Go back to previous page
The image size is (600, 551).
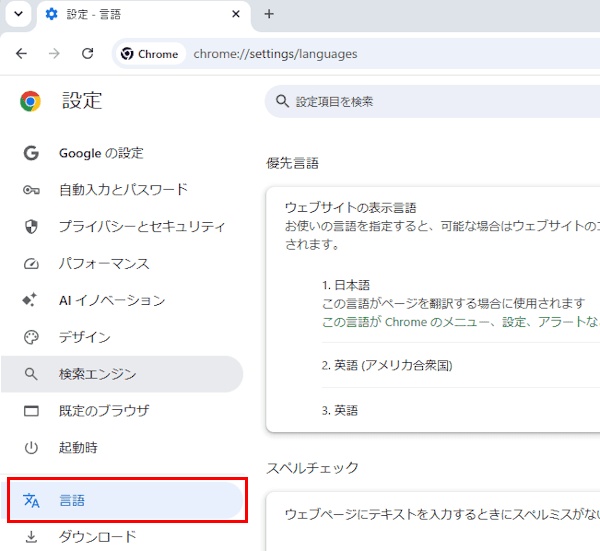21,54
